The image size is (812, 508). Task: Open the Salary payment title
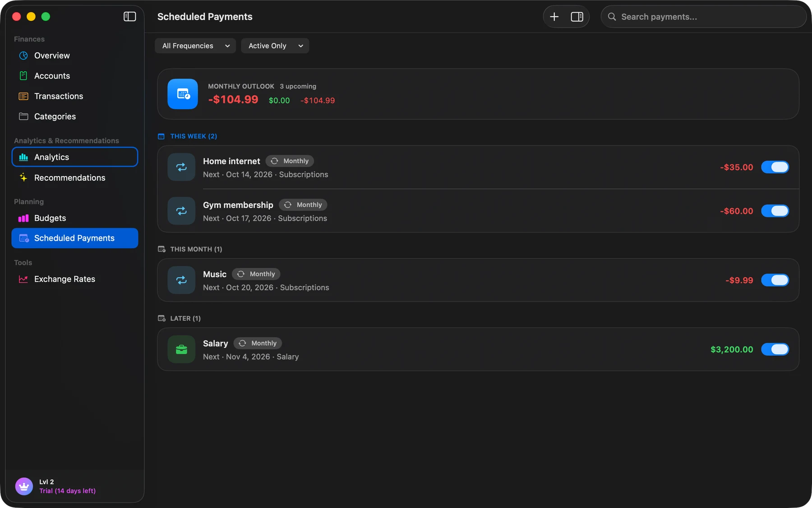216,344
